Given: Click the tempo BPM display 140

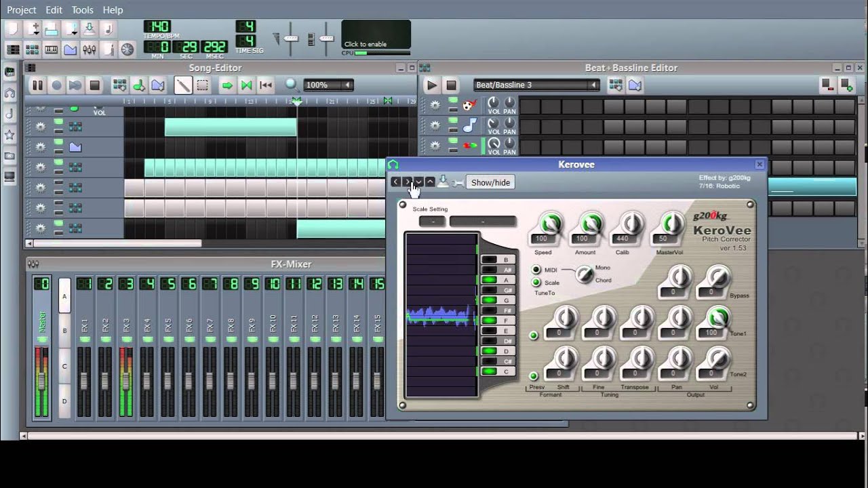Looking at the screenshot, I should 157,27.
